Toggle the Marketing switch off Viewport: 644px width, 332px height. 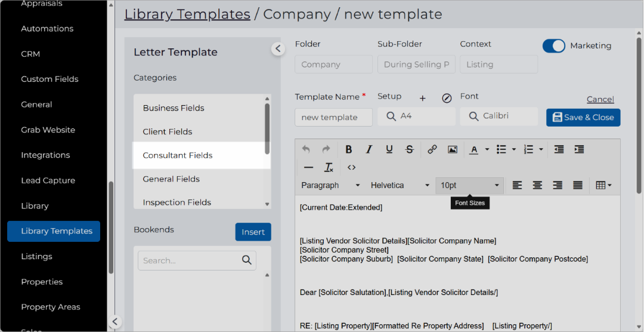pos(553,45)
